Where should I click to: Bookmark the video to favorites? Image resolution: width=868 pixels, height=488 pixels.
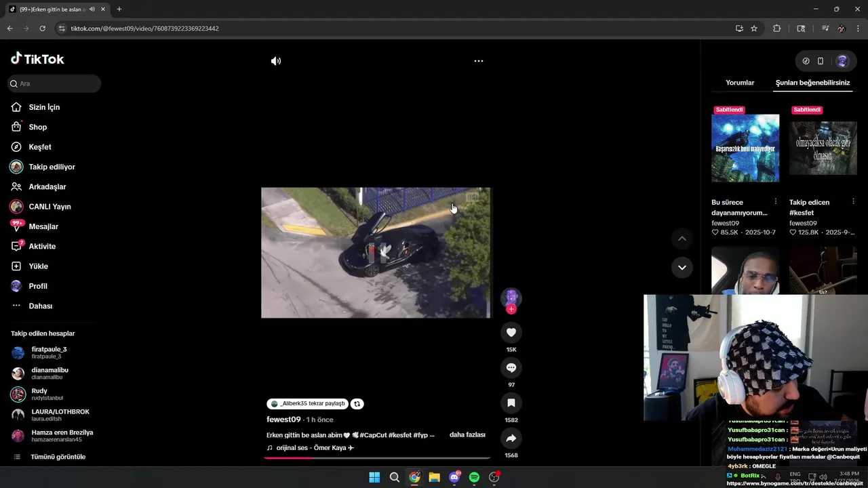click(511, 403)
